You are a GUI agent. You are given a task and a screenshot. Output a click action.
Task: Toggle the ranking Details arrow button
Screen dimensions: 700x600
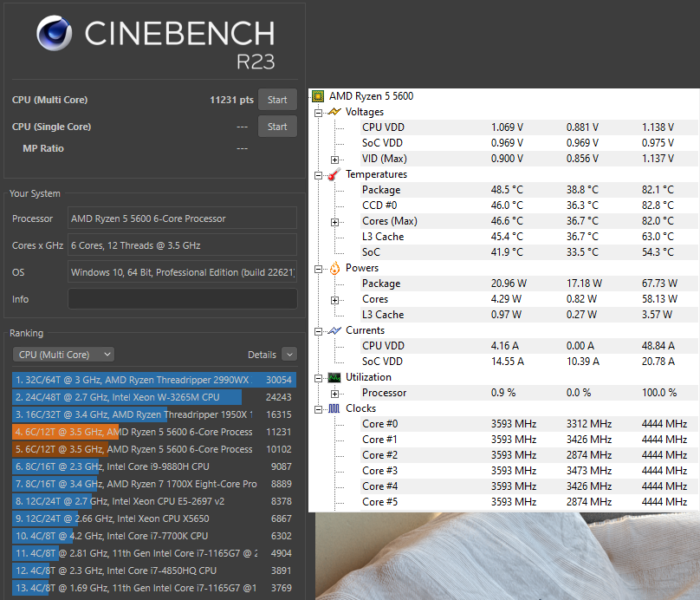(289, 355)
